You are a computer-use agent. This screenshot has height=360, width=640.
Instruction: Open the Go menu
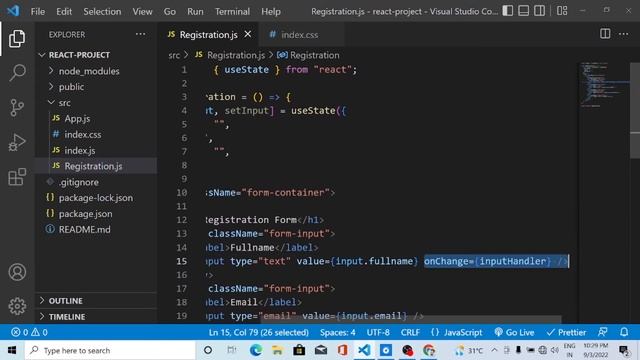coord(170,11)
